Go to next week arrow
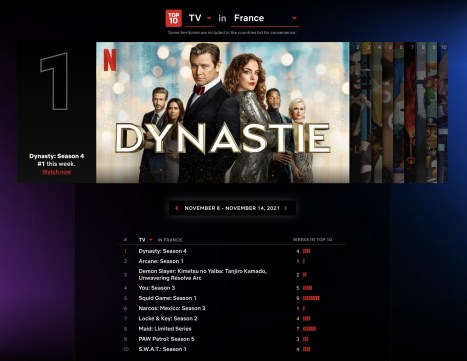This screenshot has width=467, height=361. pos(286,208)
